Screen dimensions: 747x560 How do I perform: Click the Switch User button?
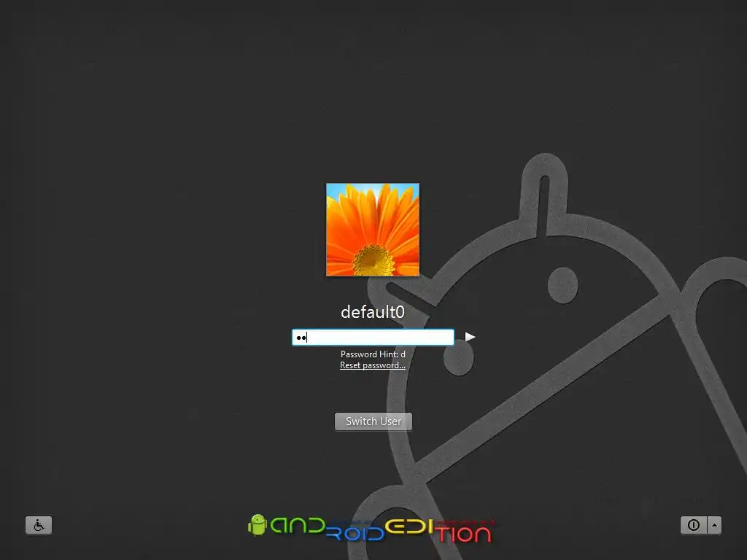click(x=373, y=421)
